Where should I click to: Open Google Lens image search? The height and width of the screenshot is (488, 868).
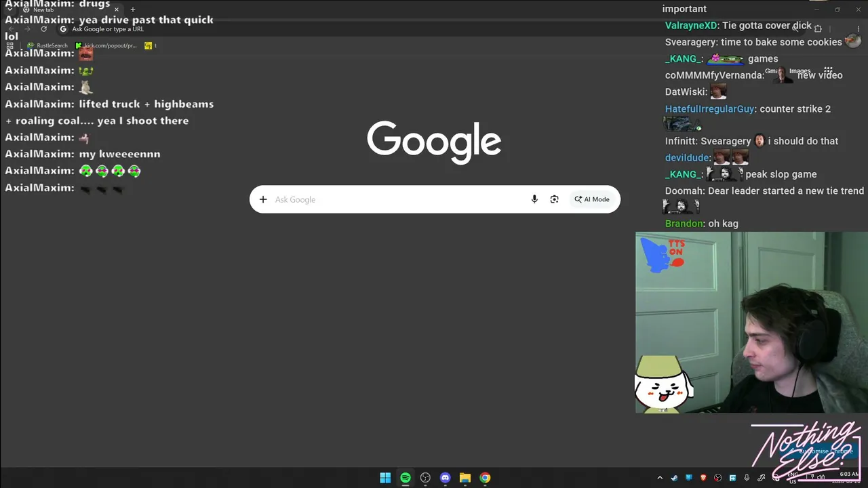554,199
